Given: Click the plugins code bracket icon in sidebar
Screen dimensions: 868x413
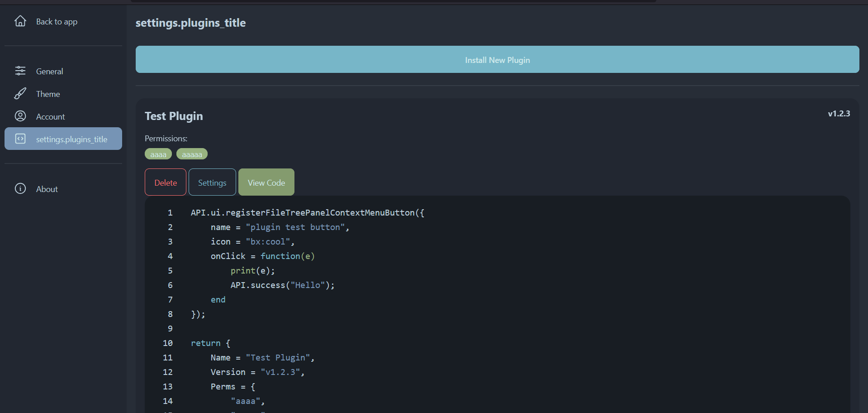Looking at the screenshot, I should click(20, 139).
